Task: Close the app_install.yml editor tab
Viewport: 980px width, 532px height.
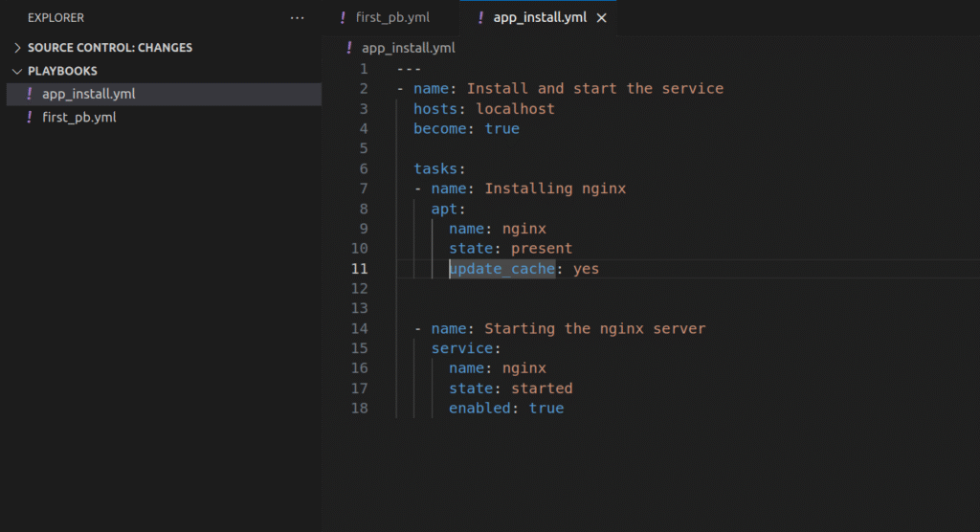Action: (601, 18)
